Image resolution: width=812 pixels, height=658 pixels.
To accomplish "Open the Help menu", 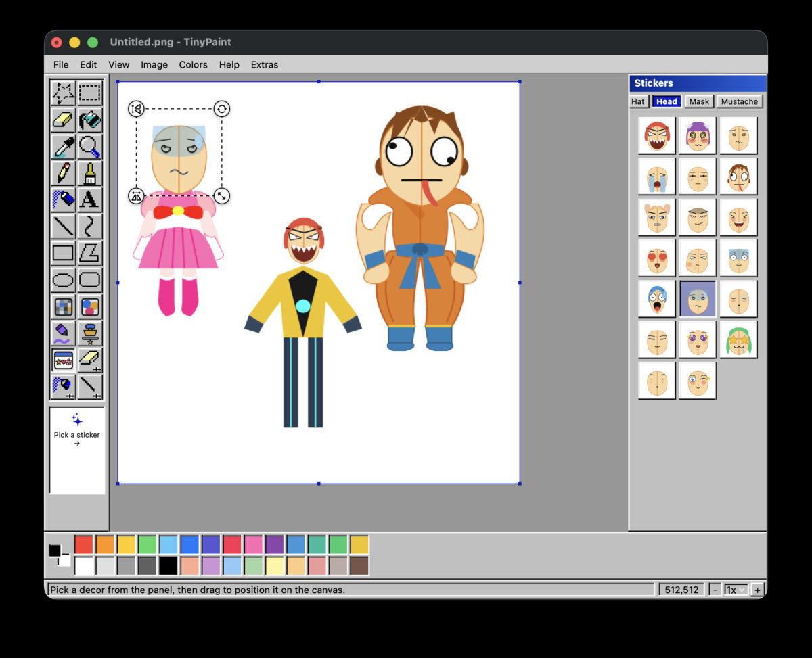I will click(x=229, y=65).
